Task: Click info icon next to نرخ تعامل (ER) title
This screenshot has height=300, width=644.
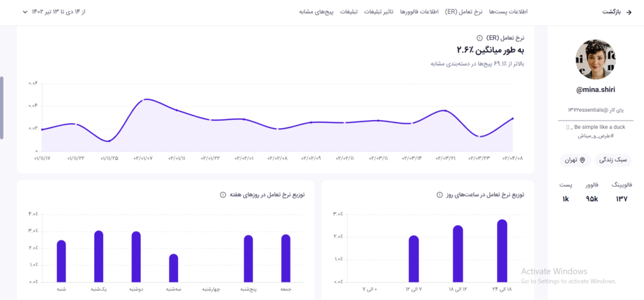Action: tap(480, 37)
